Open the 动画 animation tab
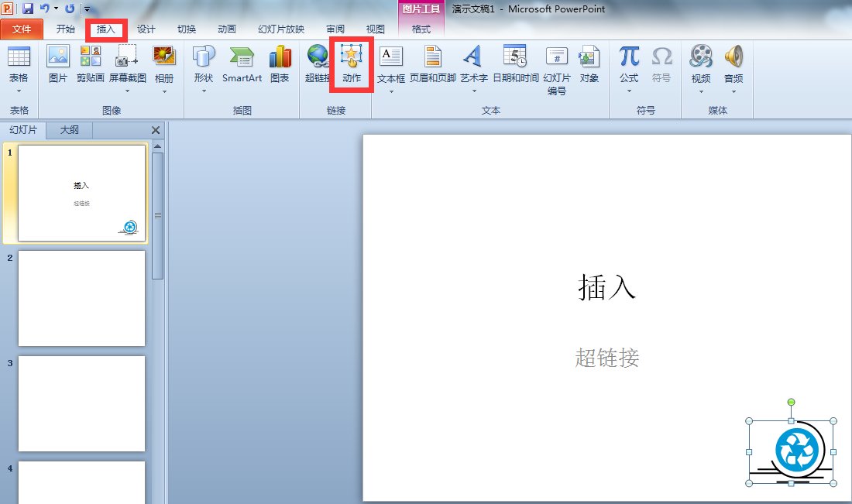852x504 pixels. point(226,29)
